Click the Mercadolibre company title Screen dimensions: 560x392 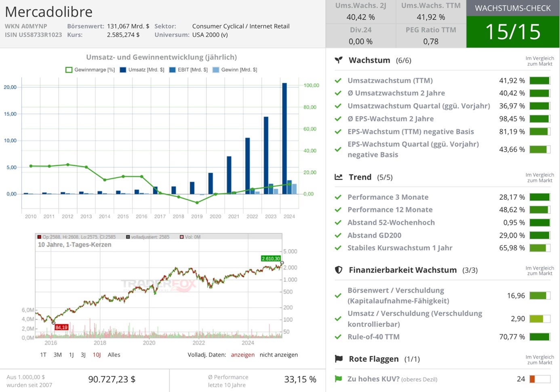(x=49, y=12)
